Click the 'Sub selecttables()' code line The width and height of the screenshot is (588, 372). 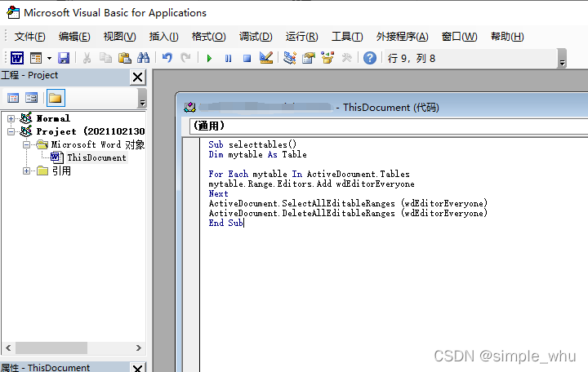pyautogui.click(x=252, y=144)
